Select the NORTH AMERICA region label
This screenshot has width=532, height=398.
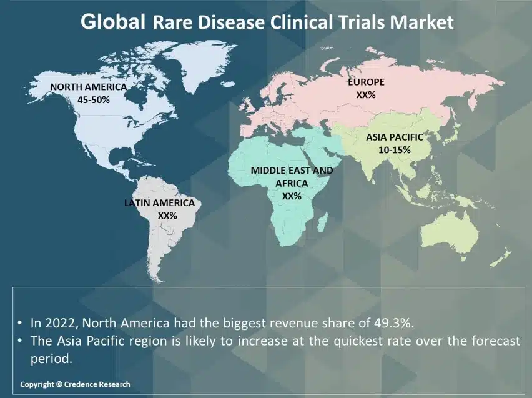click(88, 87)
